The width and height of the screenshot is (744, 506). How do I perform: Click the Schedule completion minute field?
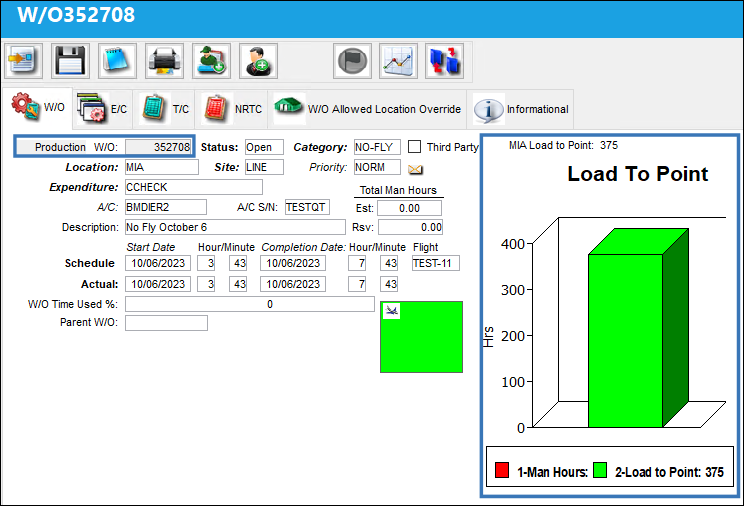pyautogui.click(x=389, y=263)
